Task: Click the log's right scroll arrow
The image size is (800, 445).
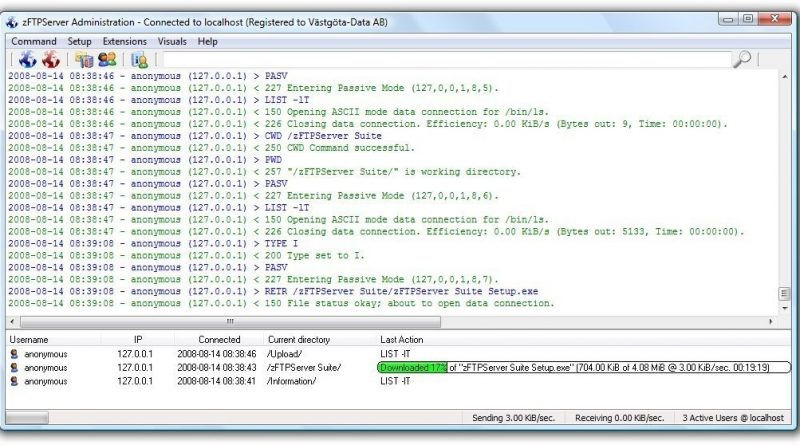Action: click(x=770, y=322)
